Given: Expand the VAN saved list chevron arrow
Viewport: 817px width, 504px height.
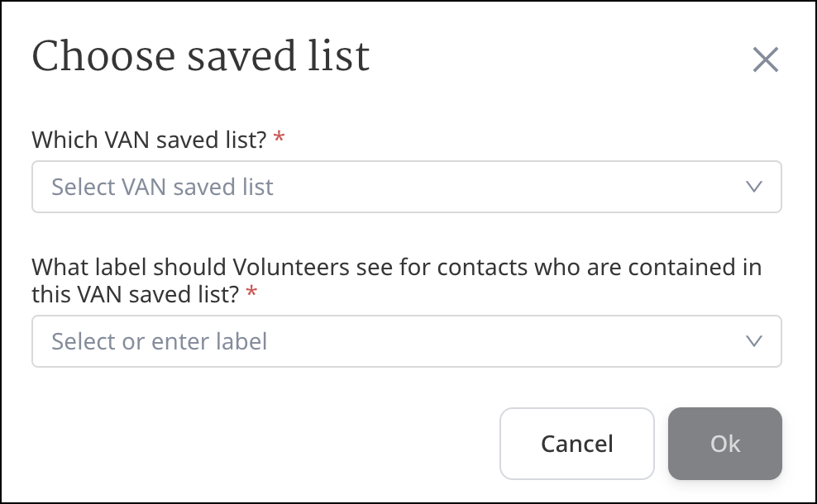Looking at the screenshot, I should click(753, 187).
